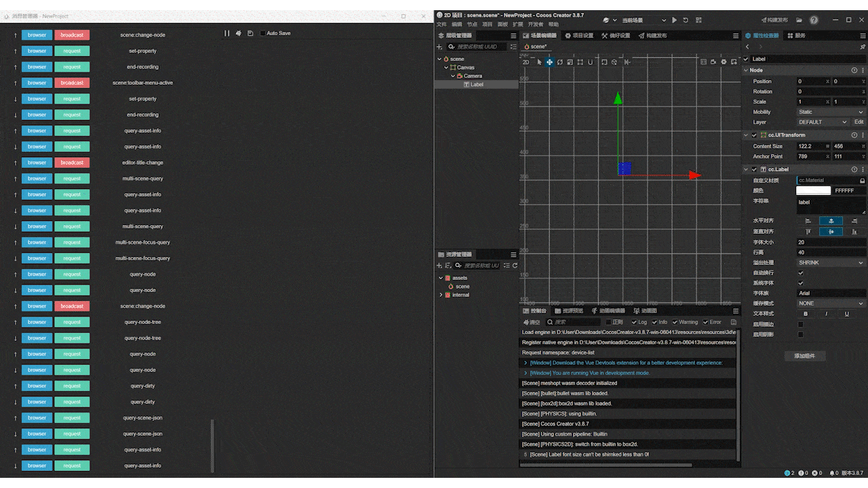Screen dimensions: 868x488
Task: Click the 添加组件 add component button
Action: click(805, 356)
